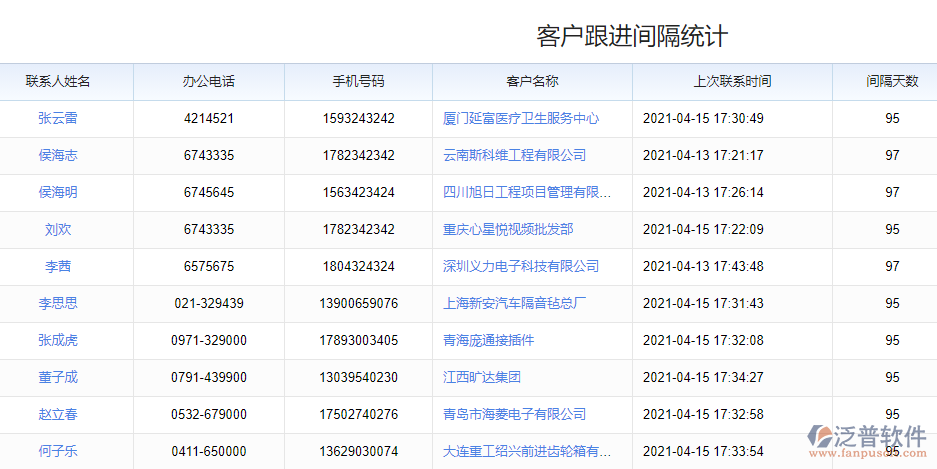Open contact 李茜 record

(x=58, y=266)
